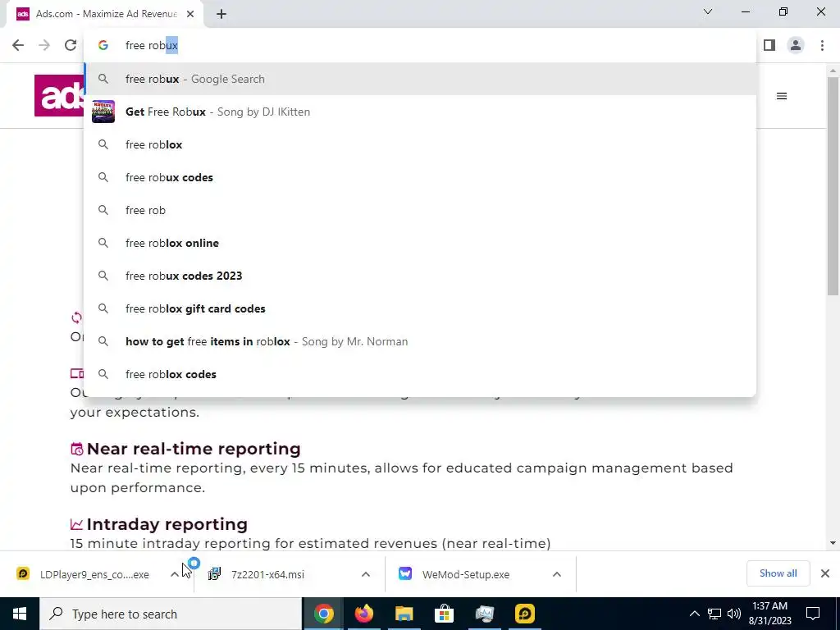Image resolution: width=840 pixels, height=630 pixels.
Task: Expand options for LDPlayer9 download
Action: point(175,574)
